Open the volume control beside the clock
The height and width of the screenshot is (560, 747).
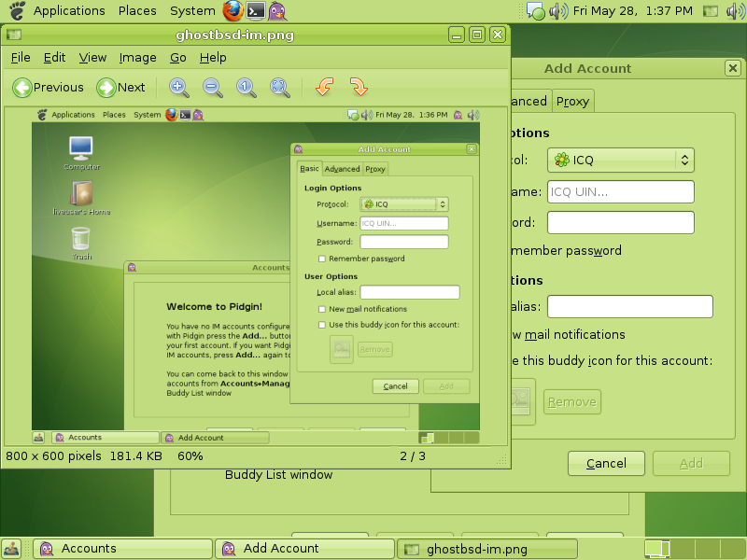(x=558, y=11)
